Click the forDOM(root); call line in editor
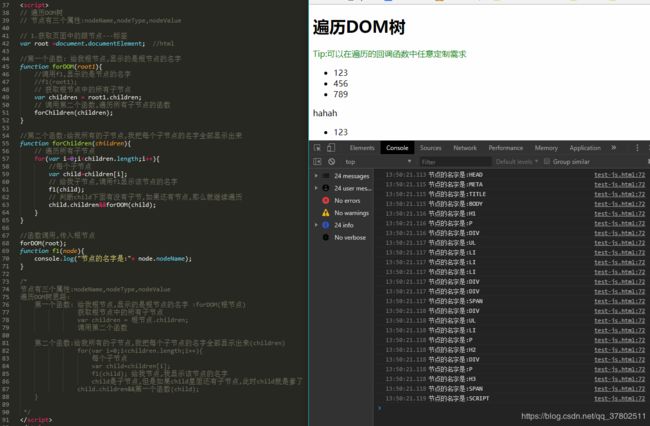Viewport: 650px width, 426px height. (43, 243)
